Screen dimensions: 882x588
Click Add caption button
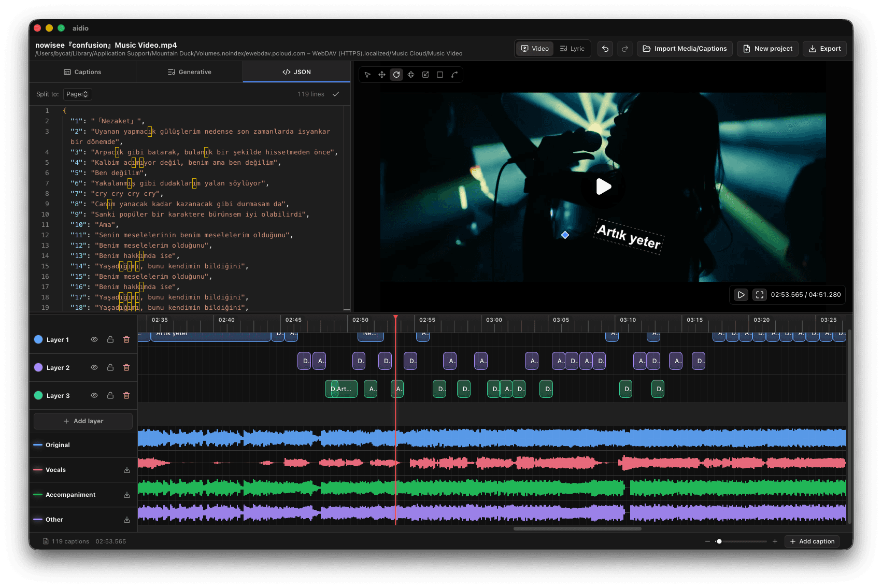pyautogui.click(x=812, y=541)
